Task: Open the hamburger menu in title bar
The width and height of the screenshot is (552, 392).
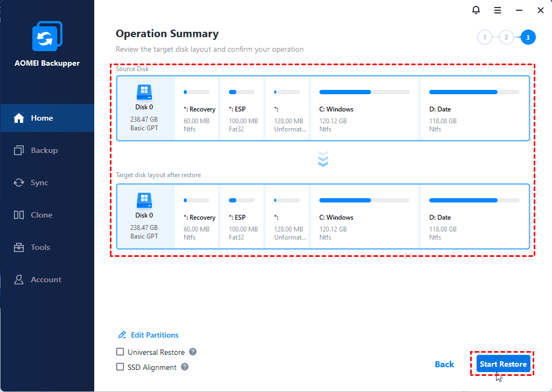Action: 498,10
